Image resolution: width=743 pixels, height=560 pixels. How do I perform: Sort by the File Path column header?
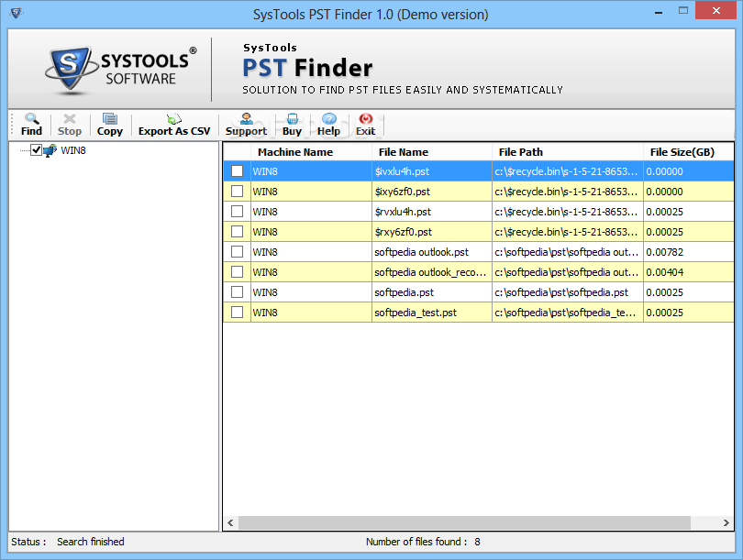click(568, 152)
